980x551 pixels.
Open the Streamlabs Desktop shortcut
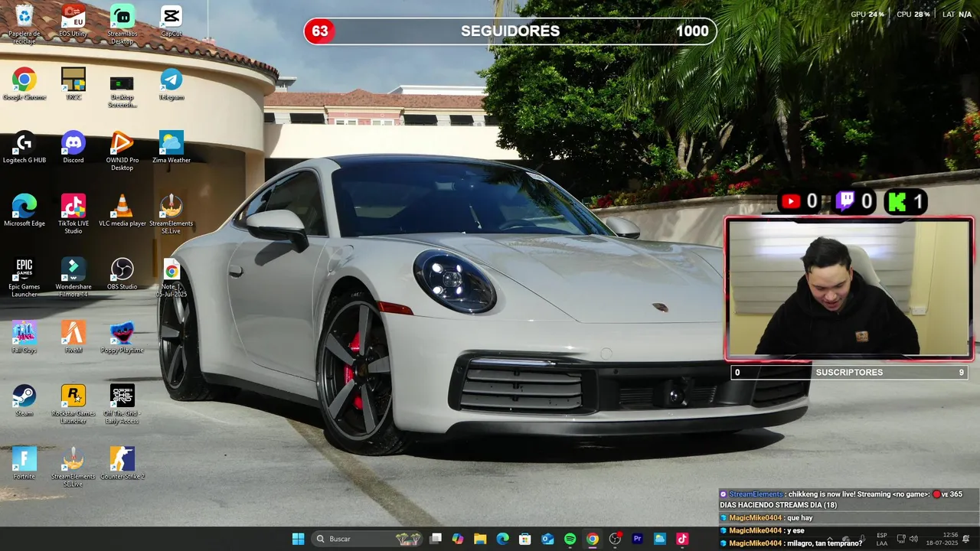(x=122, y=24)
